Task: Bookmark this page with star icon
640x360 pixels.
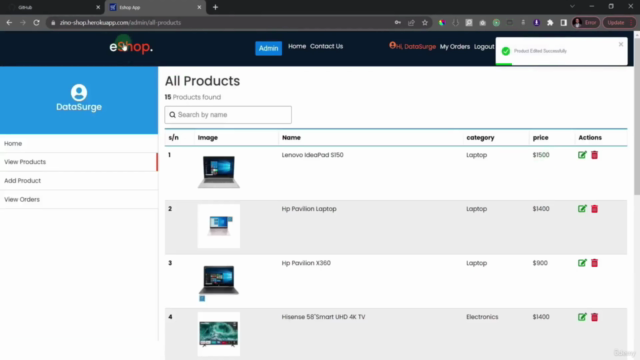Action: [x=425, y=23]
